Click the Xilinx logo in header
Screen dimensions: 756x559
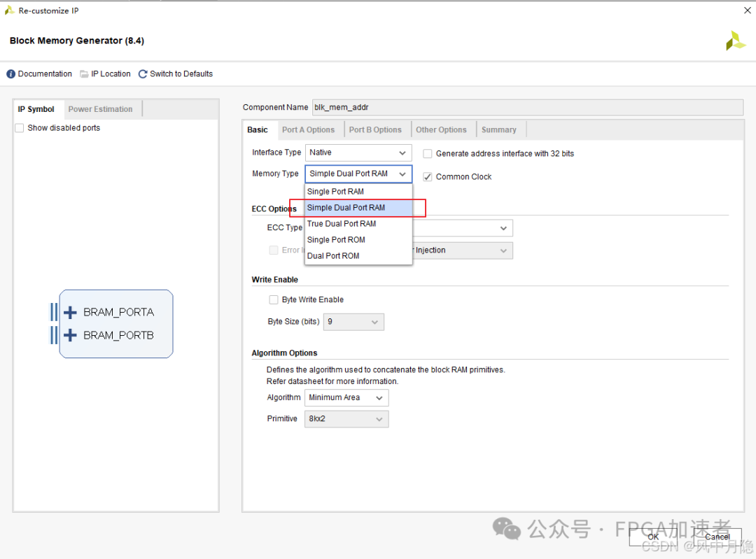tap(735, 41)
